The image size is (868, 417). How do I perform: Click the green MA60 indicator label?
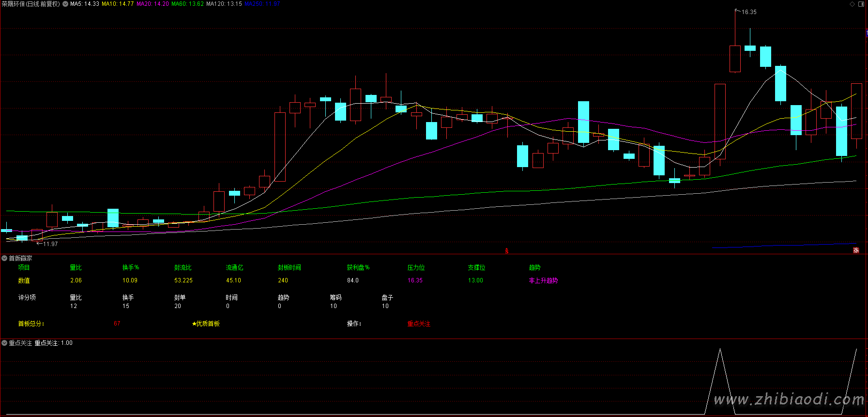(187, 4)
